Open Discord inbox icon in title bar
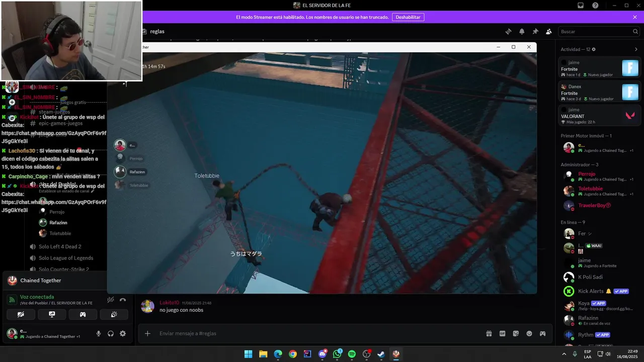Screen dimensions: 644x362 pos(581,6)
